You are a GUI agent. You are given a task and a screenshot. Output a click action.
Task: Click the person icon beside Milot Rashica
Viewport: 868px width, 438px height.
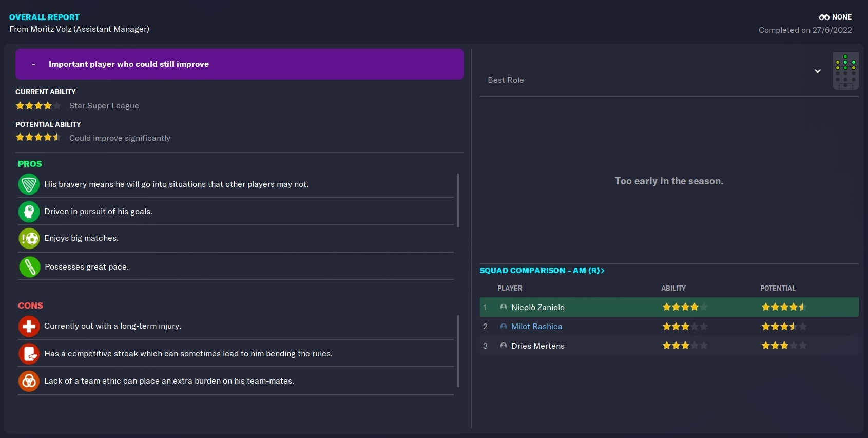point(504,326)
